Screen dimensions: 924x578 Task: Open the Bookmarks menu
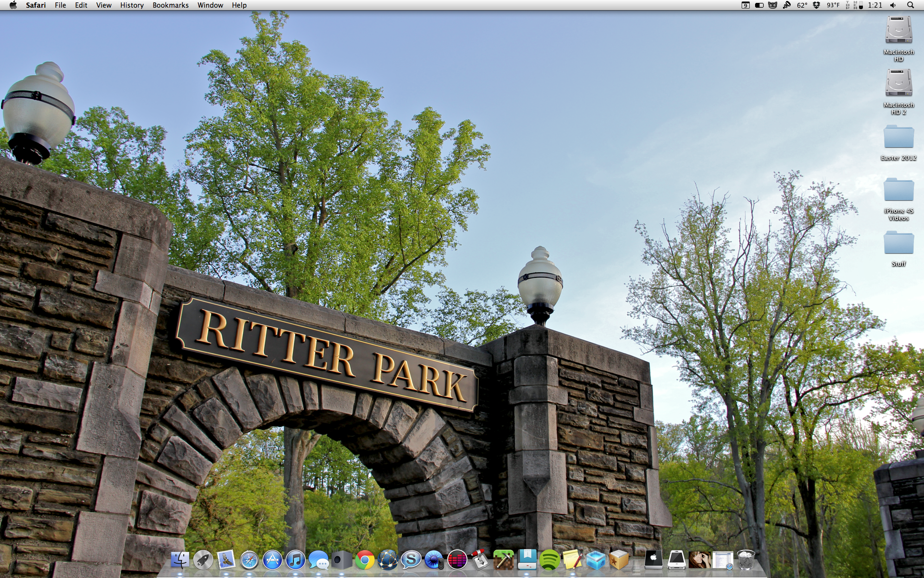170,5
